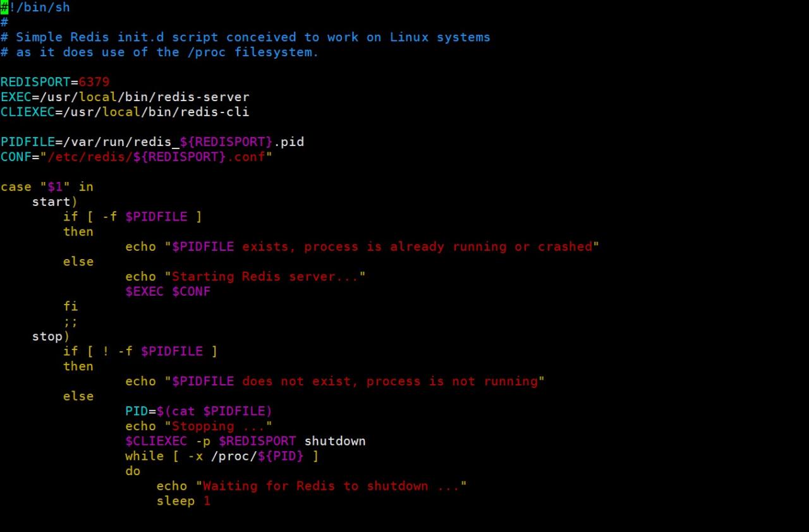Select the port value 6379

coord(94,82)
